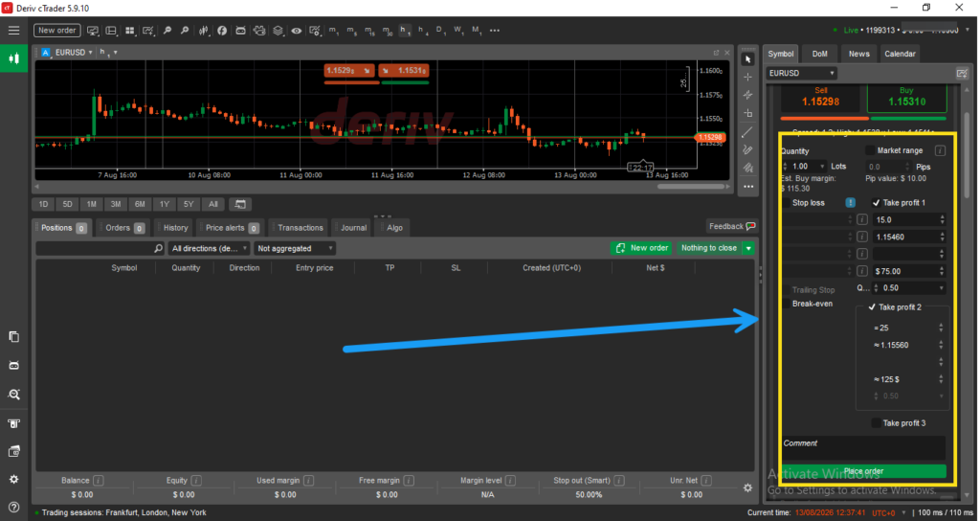Screen dimensions: 980x521
Task: Select the h4 timeframe in toolbar
Action: pyautogui.click(x=423, y=30)
